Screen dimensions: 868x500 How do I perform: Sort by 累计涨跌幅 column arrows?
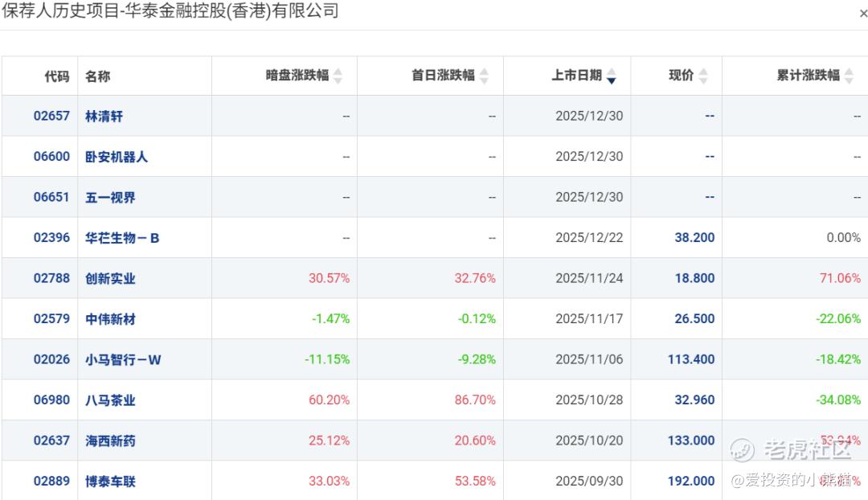coord(850,76)
